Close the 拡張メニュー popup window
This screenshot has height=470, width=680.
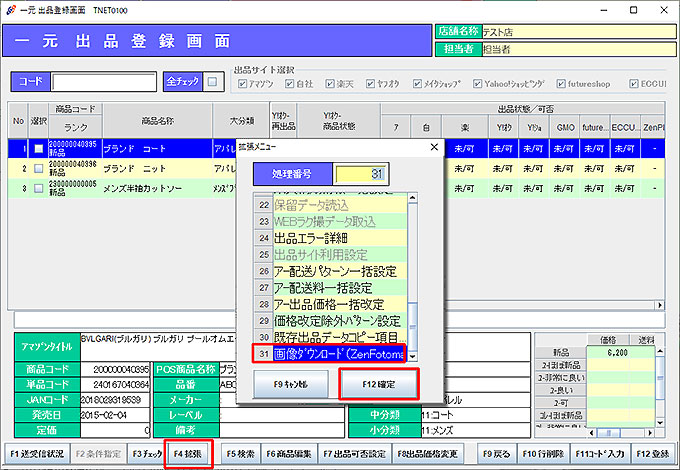[x=433, y=147]
